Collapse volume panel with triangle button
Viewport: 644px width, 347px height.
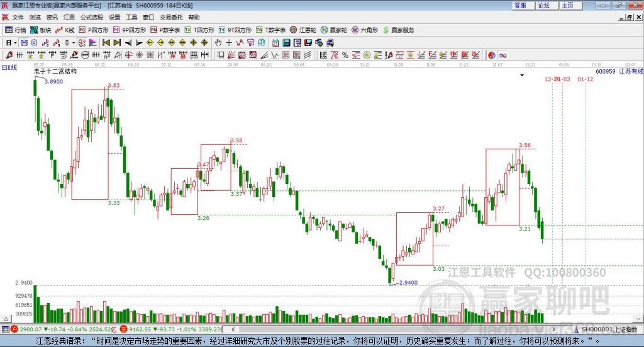6,319
